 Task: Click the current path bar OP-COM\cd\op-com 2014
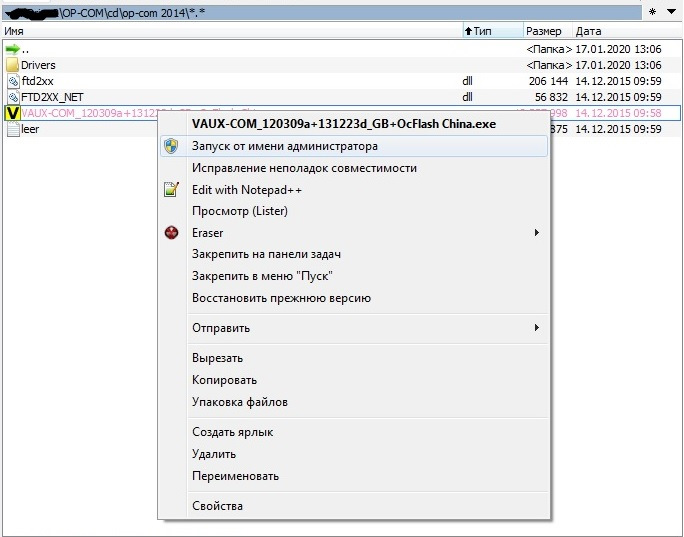[322, 13]
